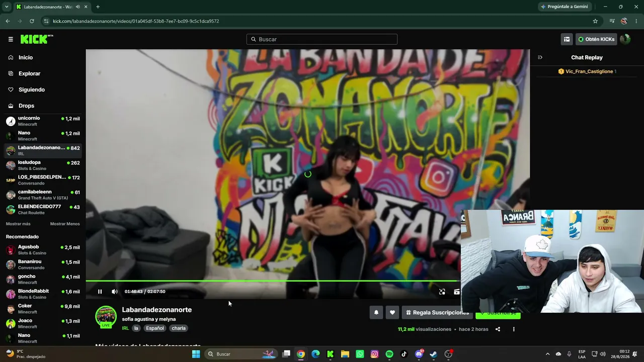Open the losludopa Slots & Casino channel
Viewport: 644px width, 362px height.
click(x=43, y=165)
